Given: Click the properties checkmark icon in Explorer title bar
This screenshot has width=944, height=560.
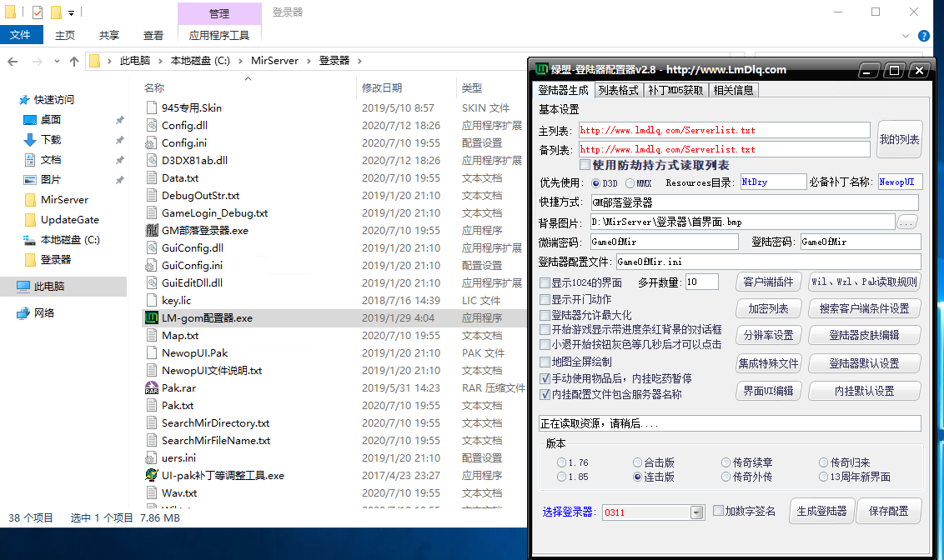Looking at the screenshot, I should pyautogui.click(x=38, y=12).
